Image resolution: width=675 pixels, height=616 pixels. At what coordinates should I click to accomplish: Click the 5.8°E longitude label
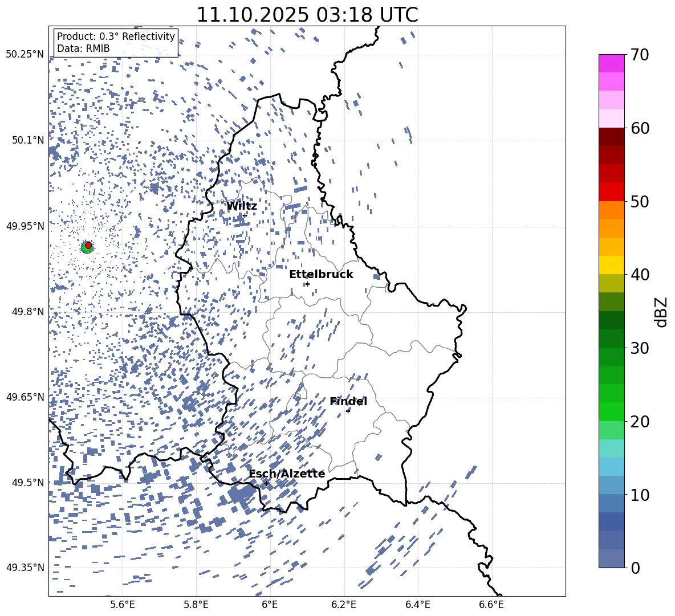(196, 605)
